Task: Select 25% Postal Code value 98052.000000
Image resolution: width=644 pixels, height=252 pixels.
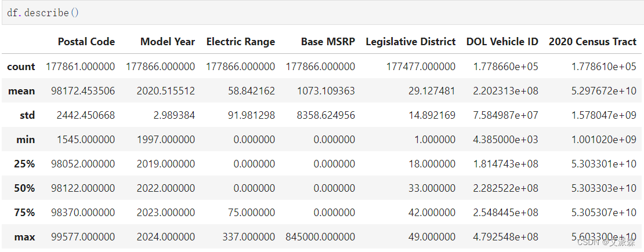Action: pyautogui.click(x=83, y=164)
